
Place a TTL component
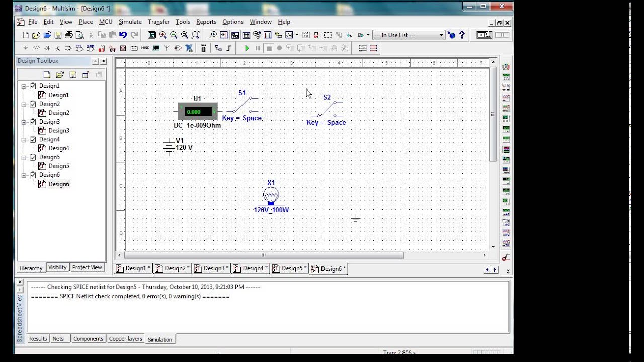click(x=80, y=48)
